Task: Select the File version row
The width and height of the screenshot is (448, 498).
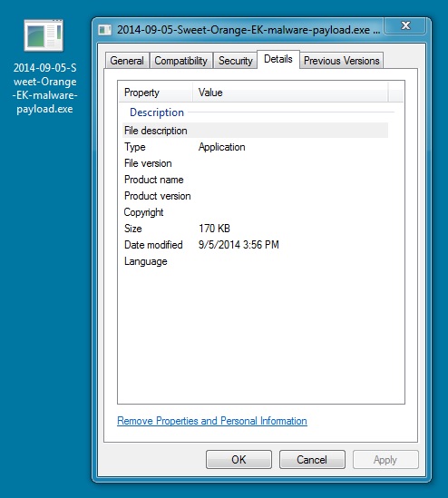Action: [x=255, y=163]
